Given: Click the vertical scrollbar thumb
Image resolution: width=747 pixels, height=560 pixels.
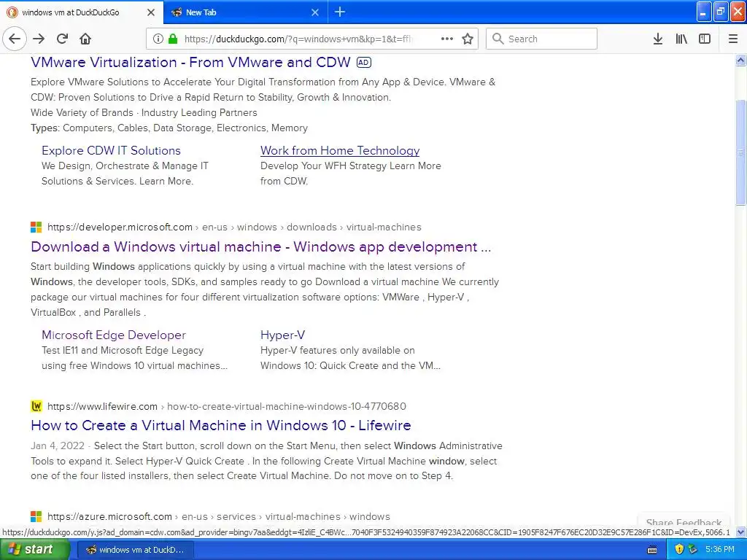Looking at the screenshot, I should click(740, 152).
